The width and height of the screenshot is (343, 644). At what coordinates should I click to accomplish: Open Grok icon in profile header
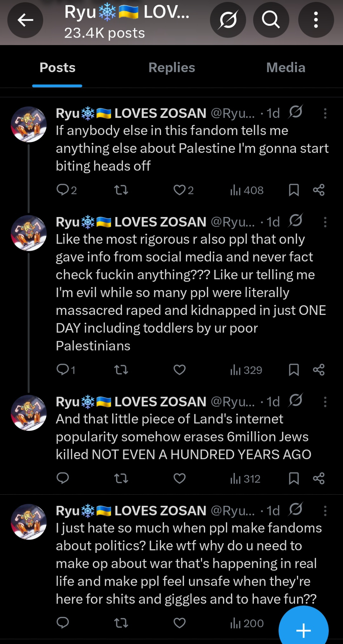pos(228,20)
